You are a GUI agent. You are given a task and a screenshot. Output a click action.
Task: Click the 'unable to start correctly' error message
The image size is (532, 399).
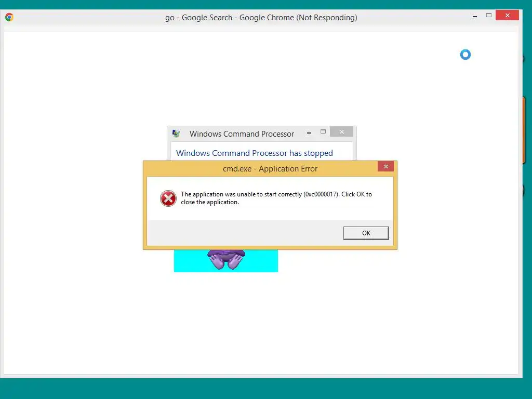click(276, 198)
